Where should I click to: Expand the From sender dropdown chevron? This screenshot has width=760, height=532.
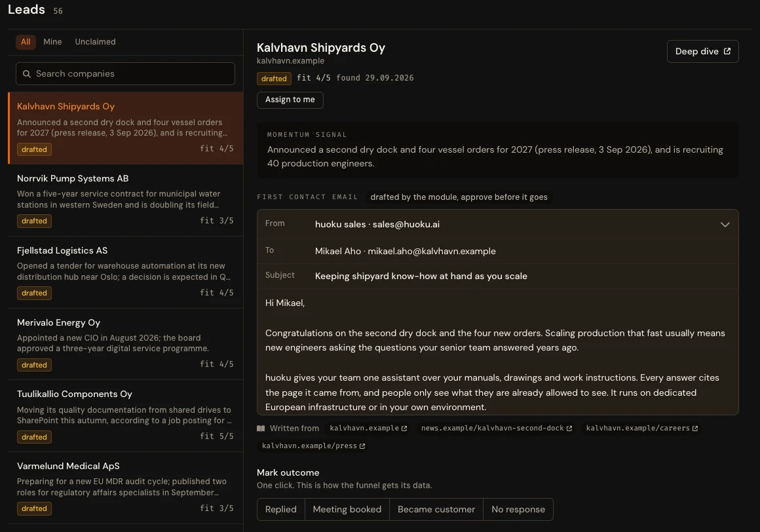click(x=725, y=224)
